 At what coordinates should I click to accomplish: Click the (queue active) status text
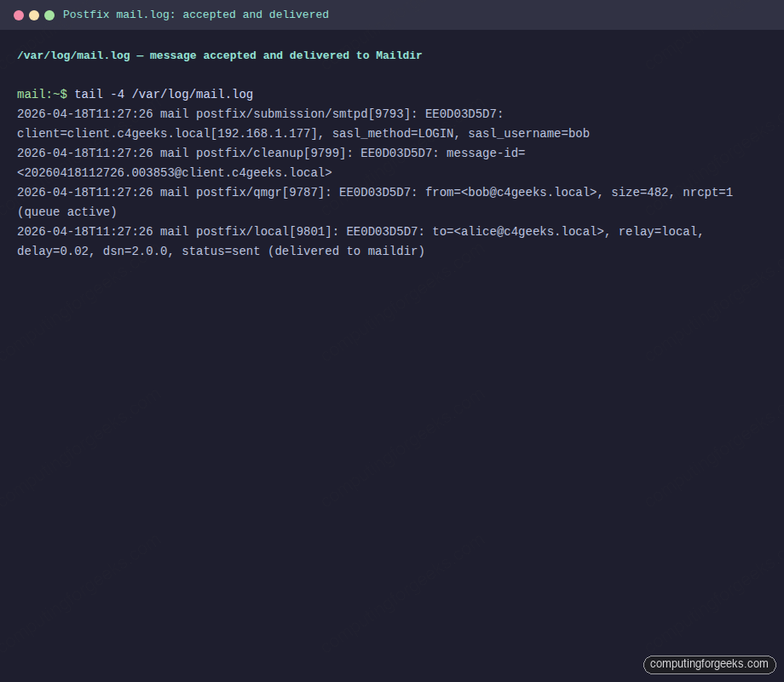[66, 211]
